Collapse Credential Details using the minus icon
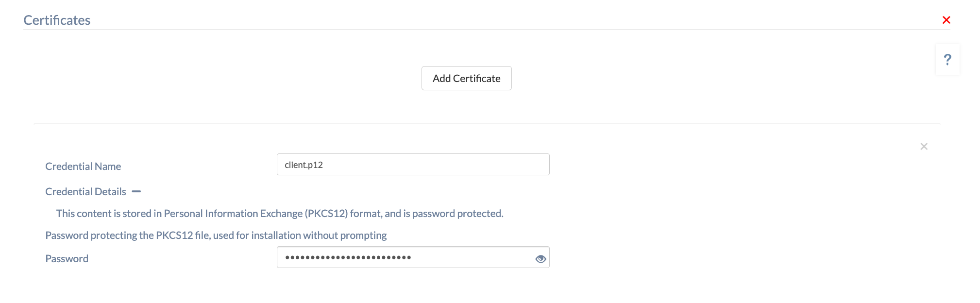The height and width of the screenshot is (303, 980). (136, 191)
